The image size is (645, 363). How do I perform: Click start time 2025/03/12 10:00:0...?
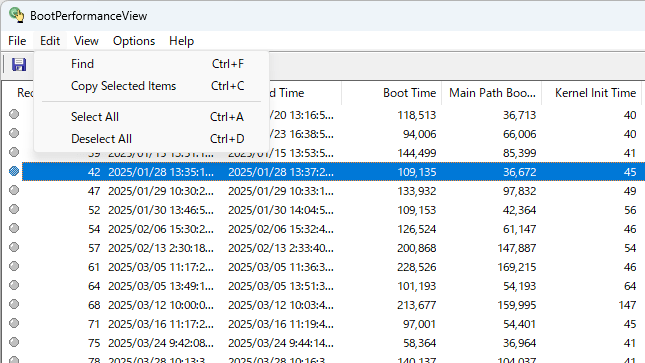click(161, 305)
